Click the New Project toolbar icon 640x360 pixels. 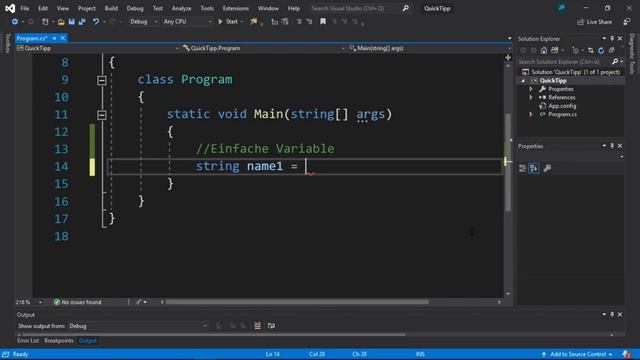point(45,22)
